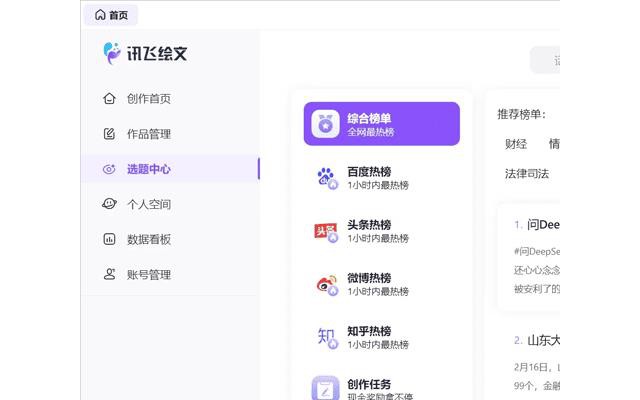The width and height of the screenshot is (640, 400).
Task: Click 1小时内最热榜 under 知乎热榜
Action: [378, 344]
